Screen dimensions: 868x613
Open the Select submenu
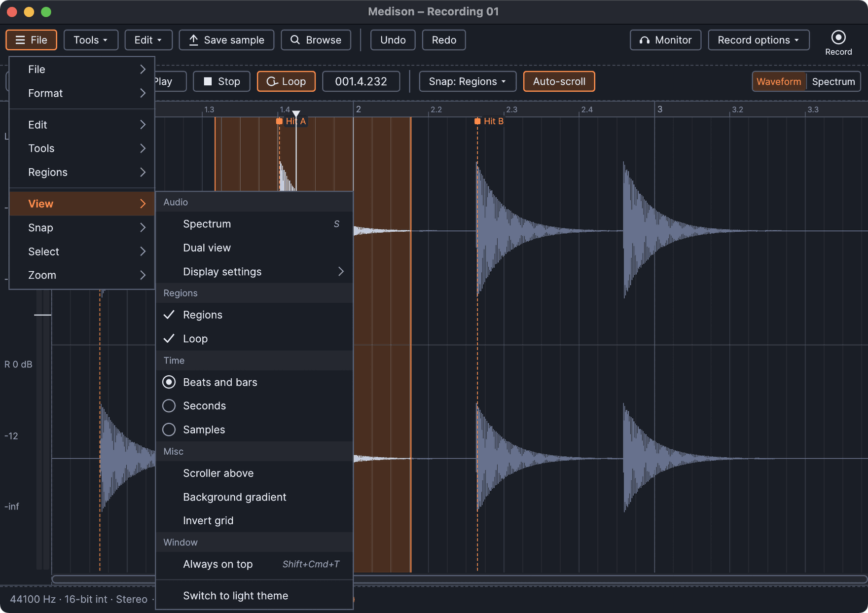coord(82,252)
